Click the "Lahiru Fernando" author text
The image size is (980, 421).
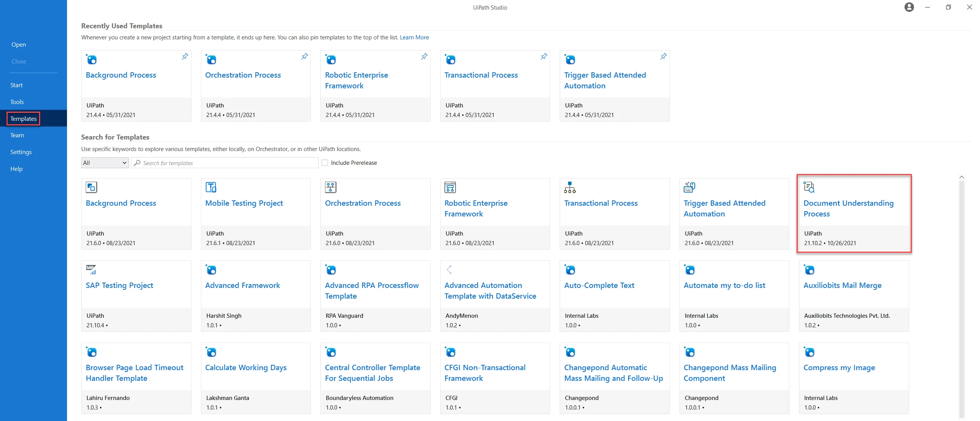click(x=108, y=398)
